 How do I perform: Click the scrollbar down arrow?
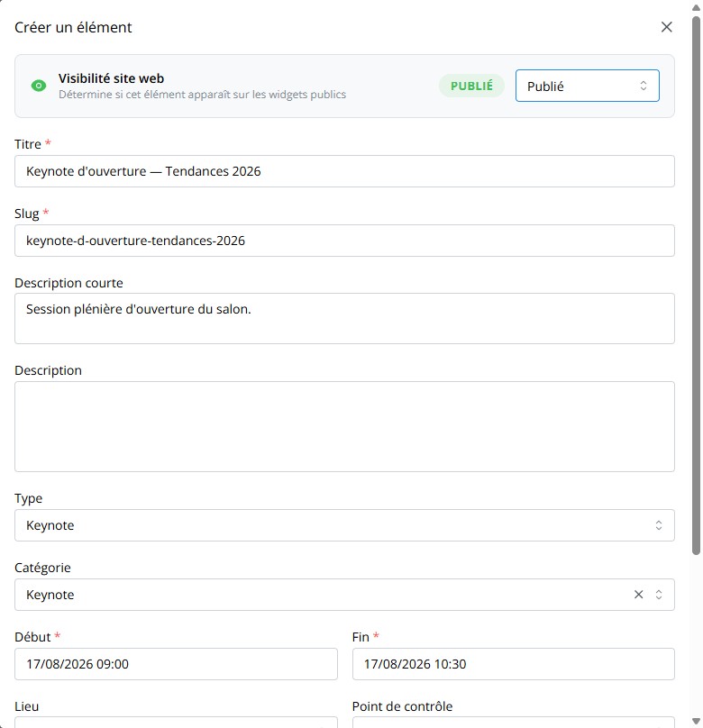696,721
